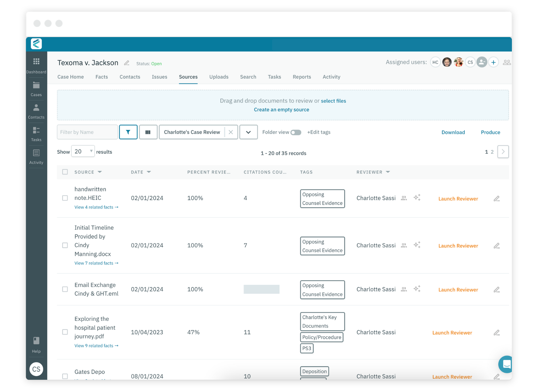Click the assign reviewer people icon for handwritten note.HEIC
538x392 pixels.
pos(403,198)
